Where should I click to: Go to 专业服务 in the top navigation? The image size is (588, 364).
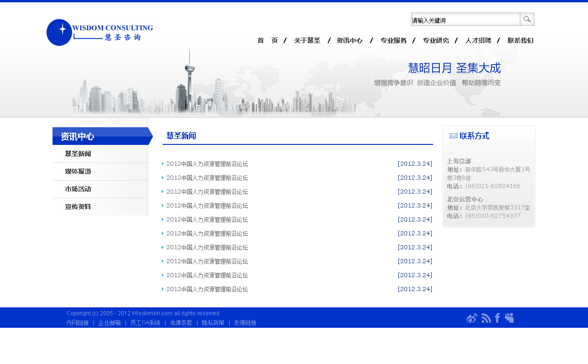pyautogui.click(x=393, y=41)
